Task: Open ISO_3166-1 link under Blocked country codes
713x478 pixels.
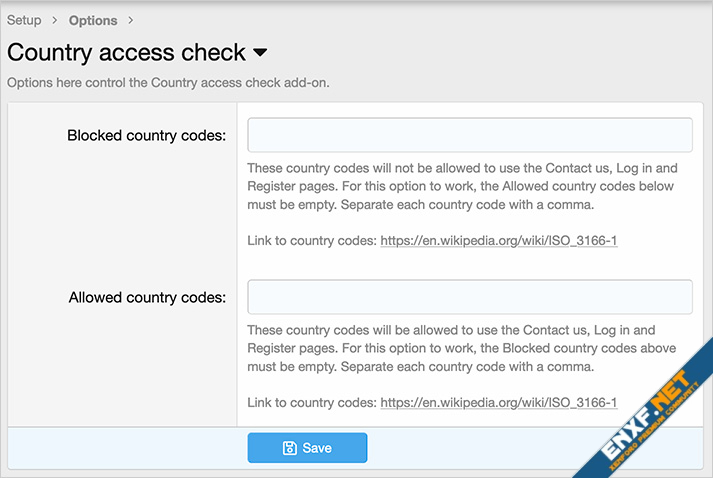Action: pyautogui.click(x=499, y=241)
